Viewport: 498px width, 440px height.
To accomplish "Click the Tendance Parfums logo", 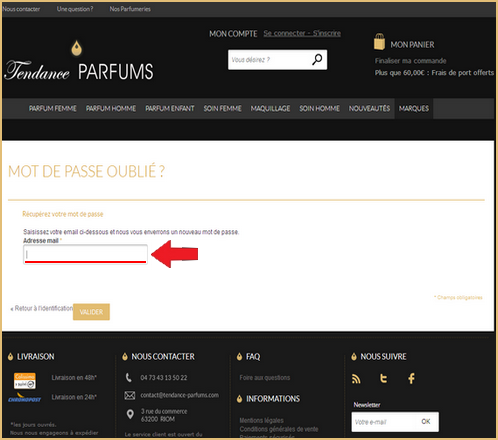I will 79,62.
